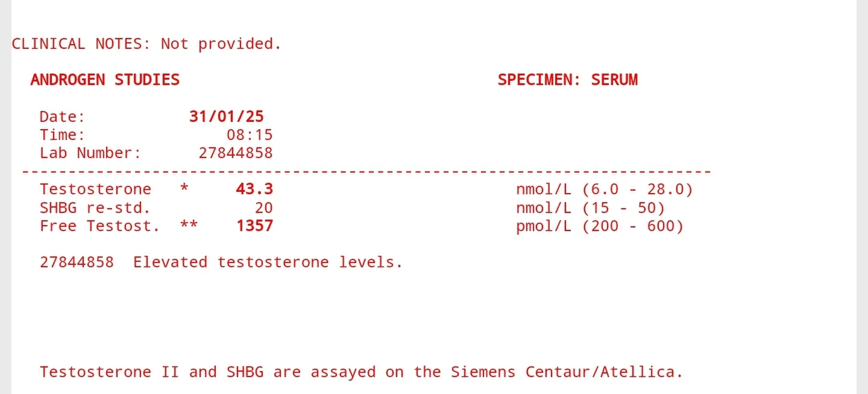Click the Testosterone row label

point(95,189)
